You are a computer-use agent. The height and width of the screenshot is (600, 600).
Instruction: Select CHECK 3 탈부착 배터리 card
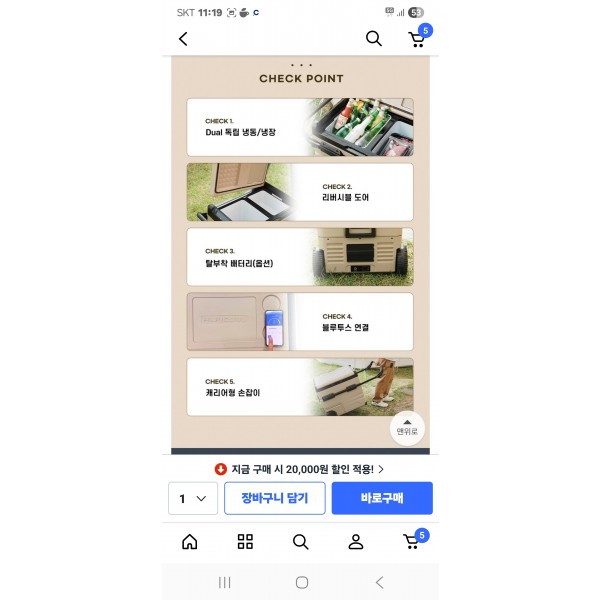[300, 257]
